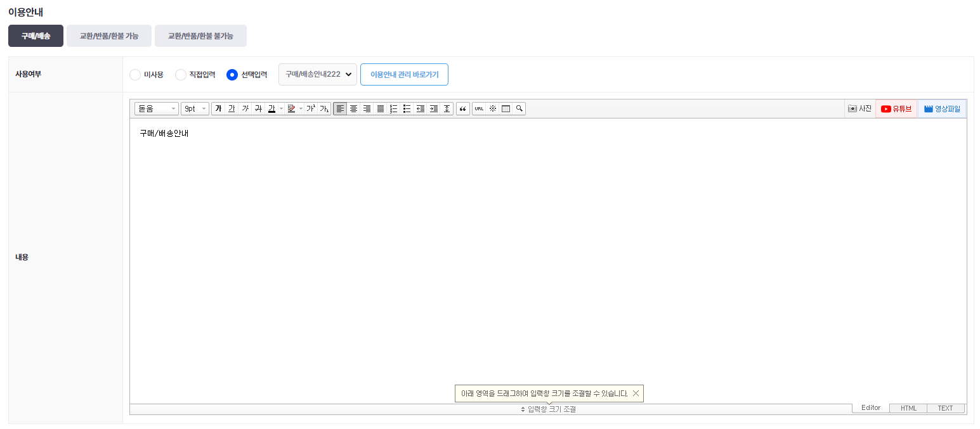Viewport: 980px width, 429px height.
Task: Select the 선택입력 radio button
Action: (x=232, y=75)
